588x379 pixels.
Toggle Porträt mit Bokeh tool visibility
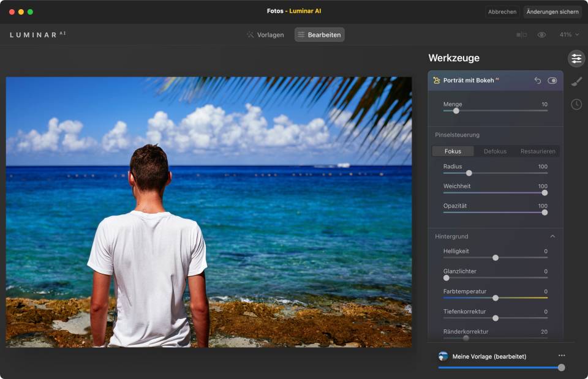coord(552,81)
